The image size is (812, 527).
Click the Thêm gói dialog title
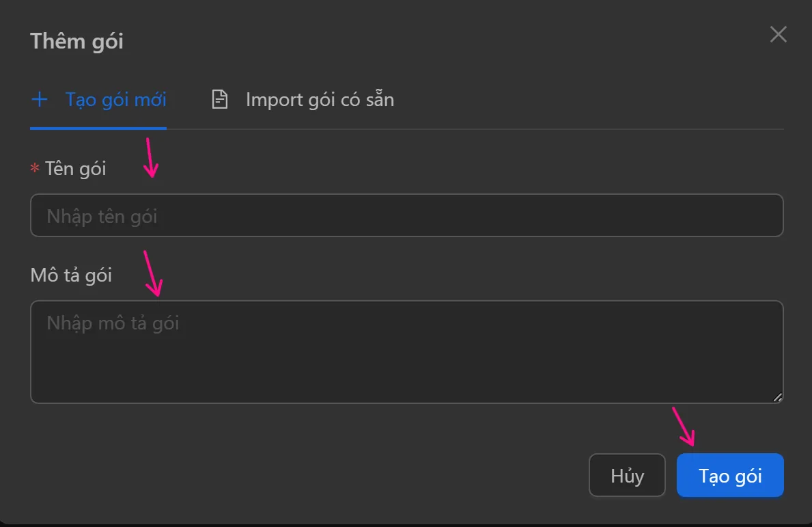pos(76,41)
